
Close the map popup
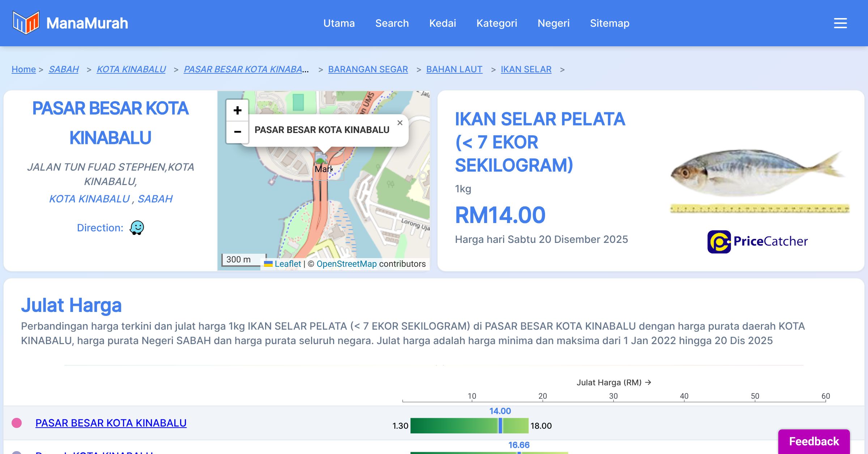click(x=400, y=123)
